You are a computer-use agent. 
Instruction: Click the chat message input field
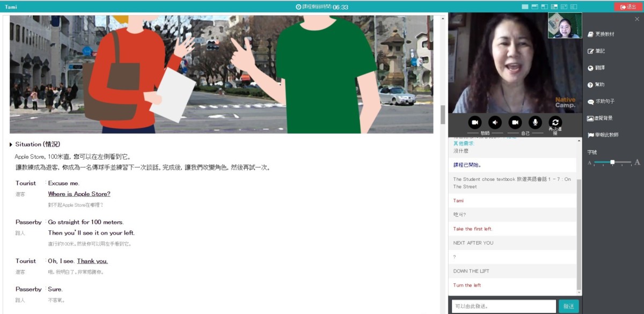pyautogui.click(x=503, y=306)
